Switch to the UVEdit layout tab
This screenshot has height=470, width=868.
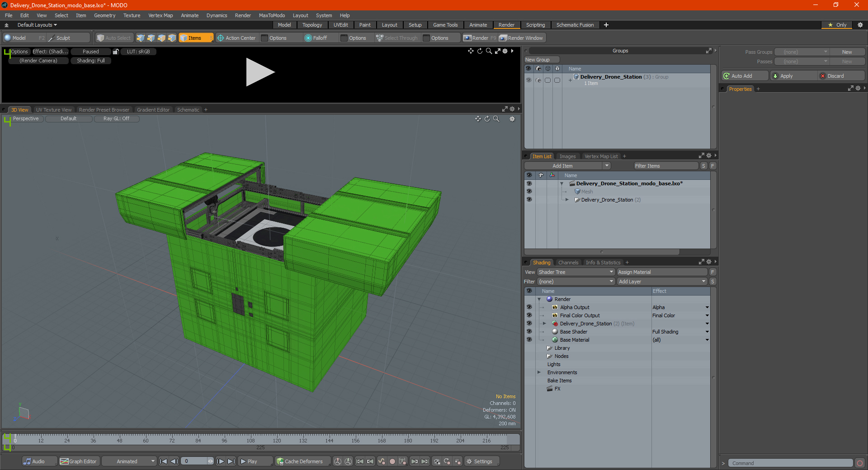(x=340, y=25)
